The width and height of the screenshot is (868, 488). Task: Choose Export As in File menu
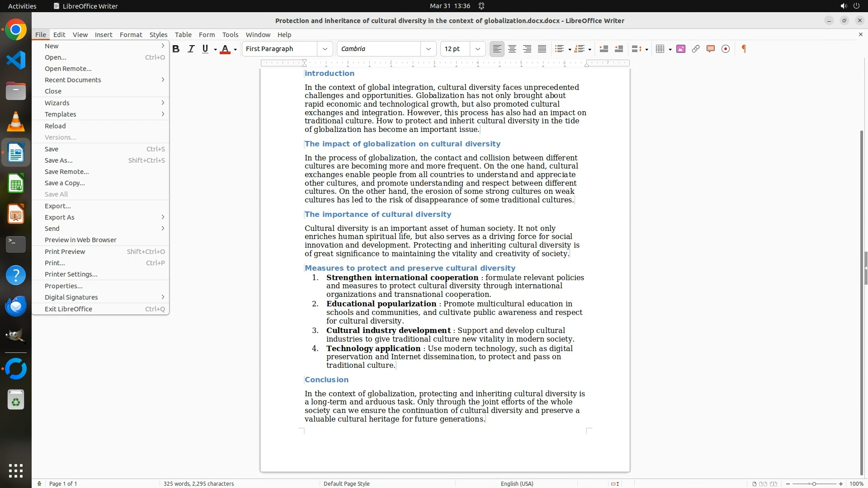59,217
